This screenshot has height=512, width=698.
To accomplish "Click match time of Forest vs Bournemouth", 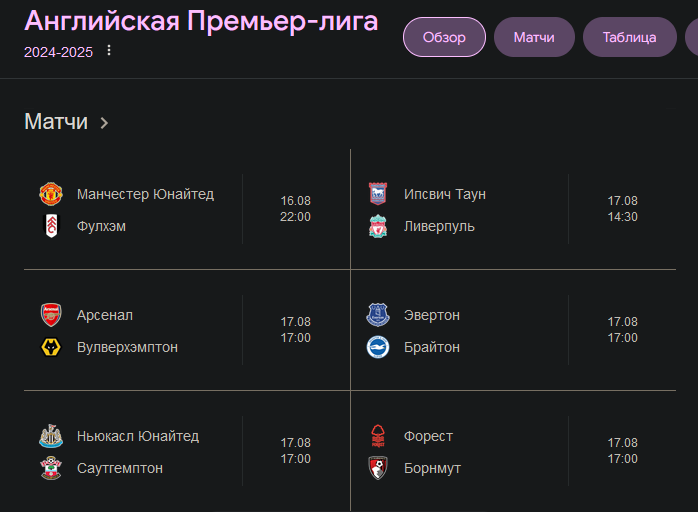I will pos(623,451).
